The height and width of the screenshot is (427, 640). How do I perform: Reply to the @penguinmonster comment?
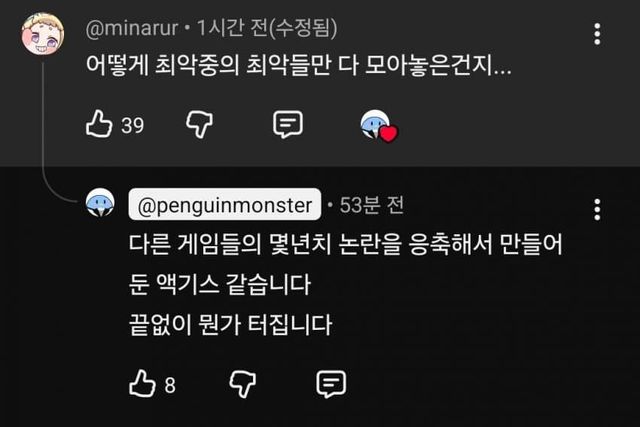coord(331,384)
